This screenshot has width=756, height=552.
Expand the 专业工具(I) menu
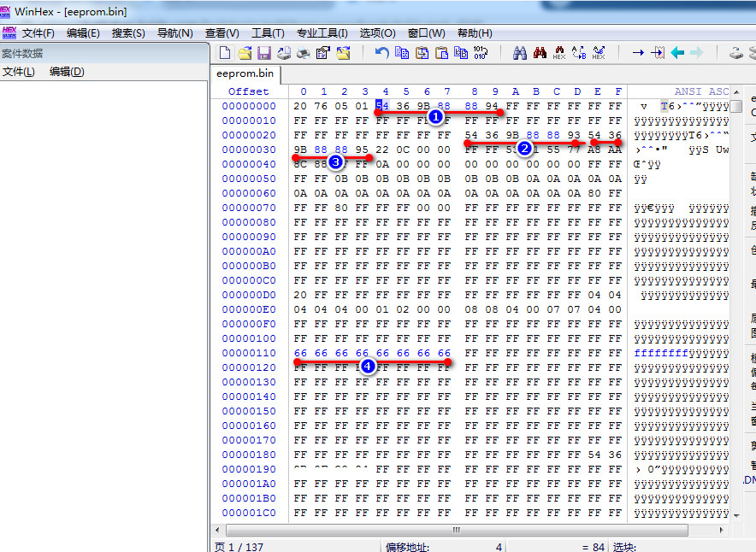(x=322, y=33)
